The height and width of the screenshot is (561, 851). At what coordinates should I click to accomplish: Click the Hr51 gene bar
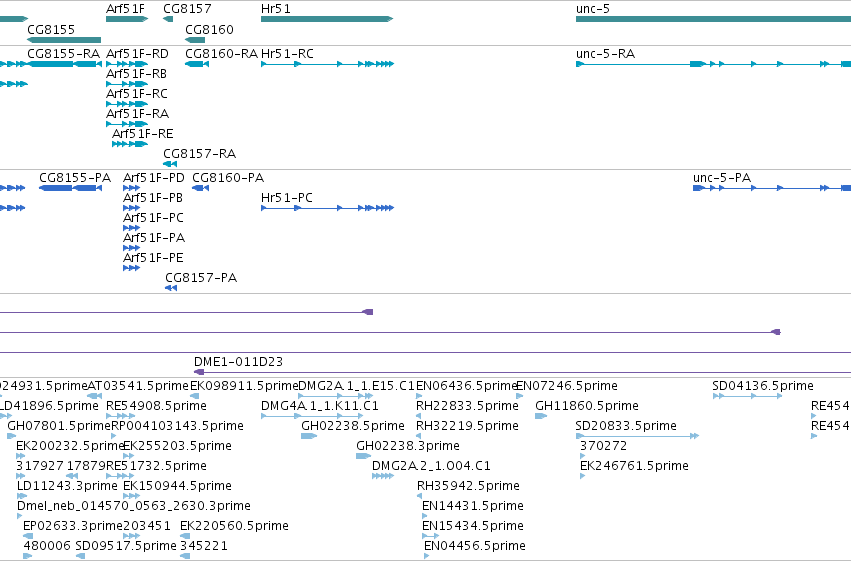327,19
